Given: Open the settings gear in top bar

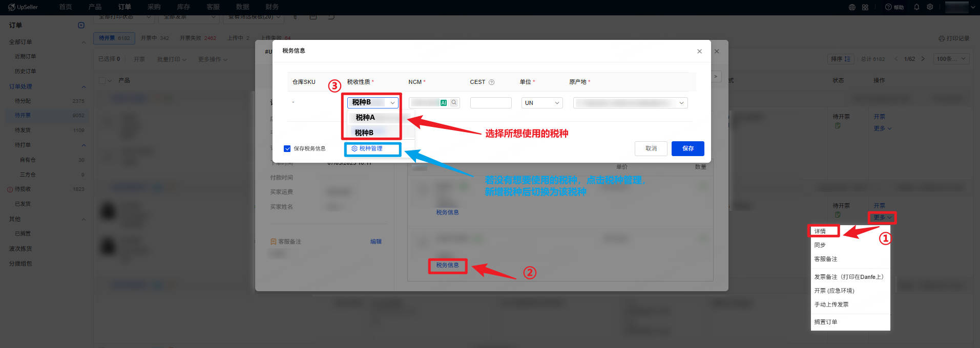Looking at the screenshot, I should pos(930,7).
